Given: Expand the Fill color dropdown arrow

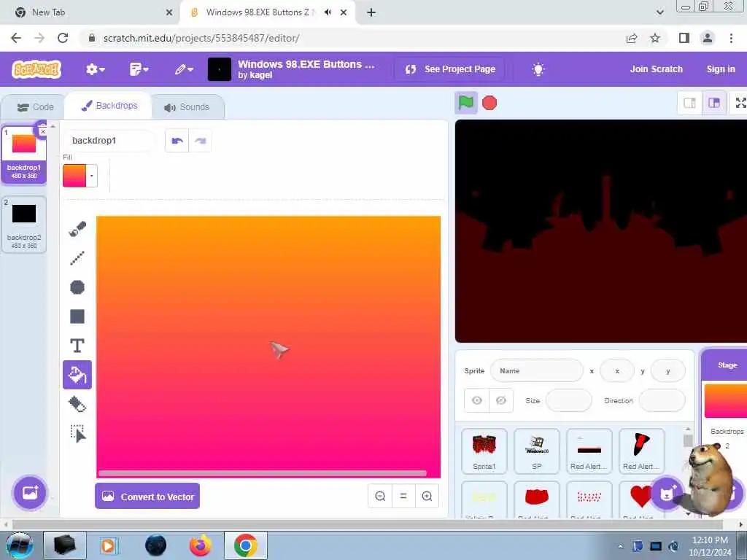Looking at the screenshot, I should (91, 176).
